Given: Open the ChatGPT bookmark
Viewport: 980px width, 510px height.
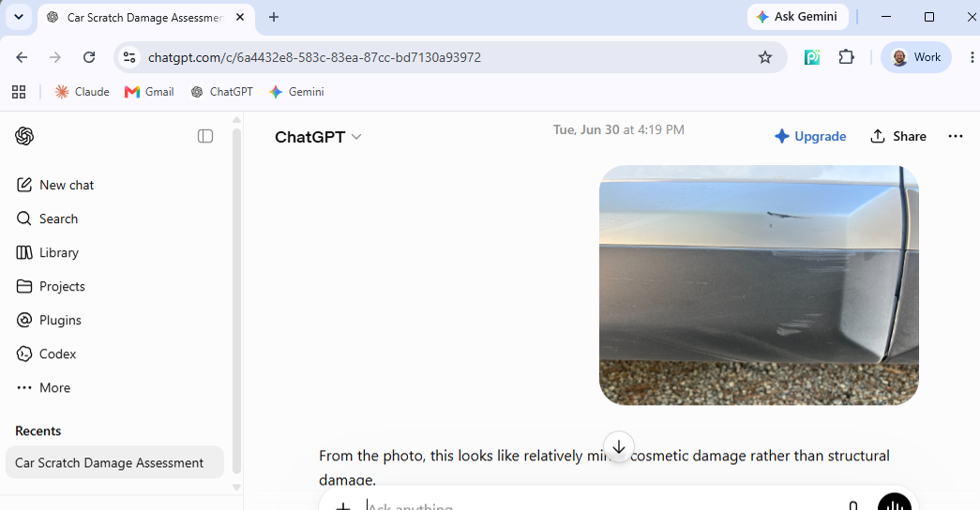Looking at the screenshot, I should [x=222, y=92].
